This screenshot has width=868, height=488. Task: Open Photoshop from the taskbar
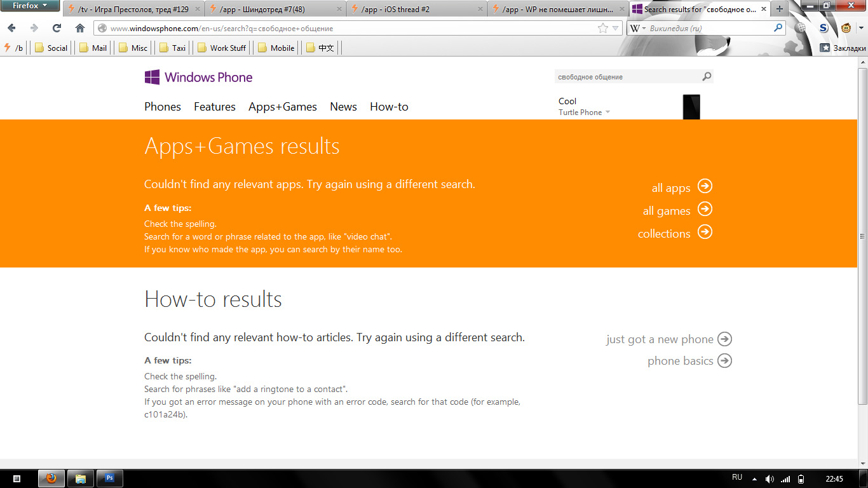point(109,478)
